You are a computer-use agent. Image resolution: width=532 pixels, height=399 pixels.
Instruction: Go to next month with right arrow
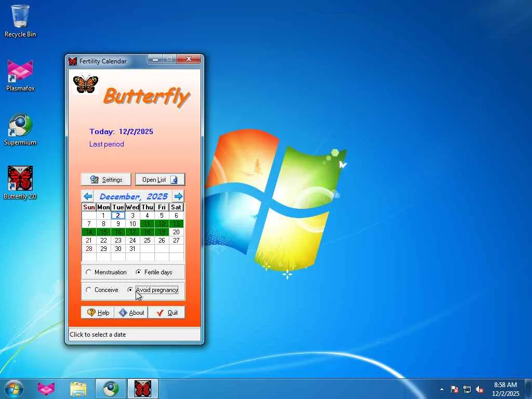point(178,196)
